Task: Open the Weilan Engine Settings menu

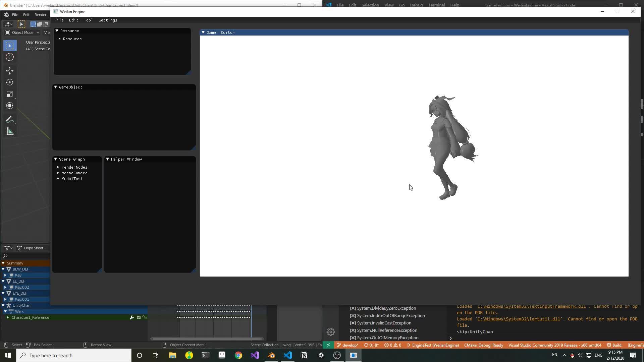Action: click(x=108, y=20)
